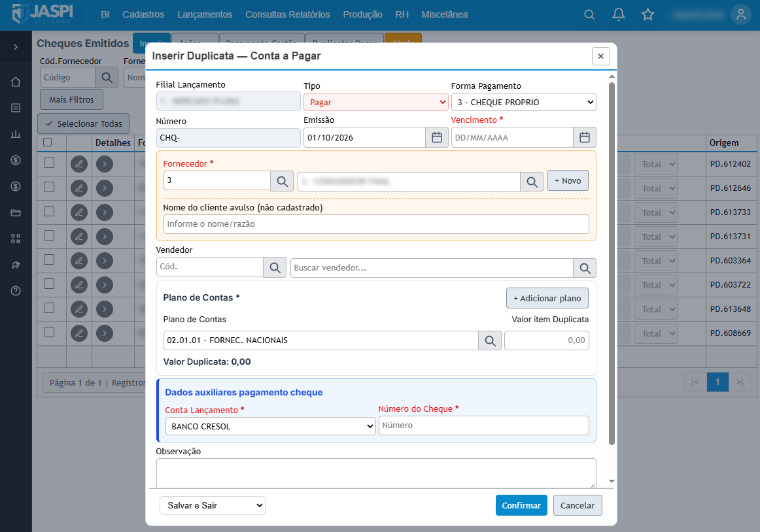Open favorites star in top navbar

coord(648,14)
